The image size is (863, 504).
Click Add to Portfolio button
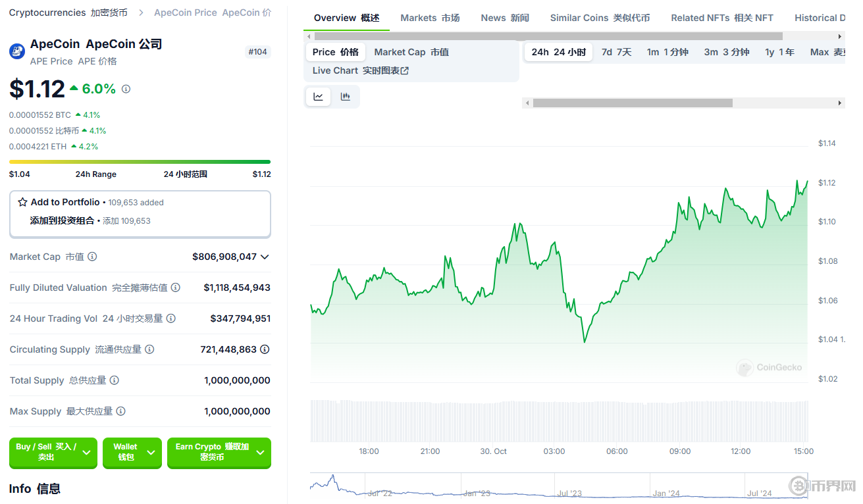[140, 214]
